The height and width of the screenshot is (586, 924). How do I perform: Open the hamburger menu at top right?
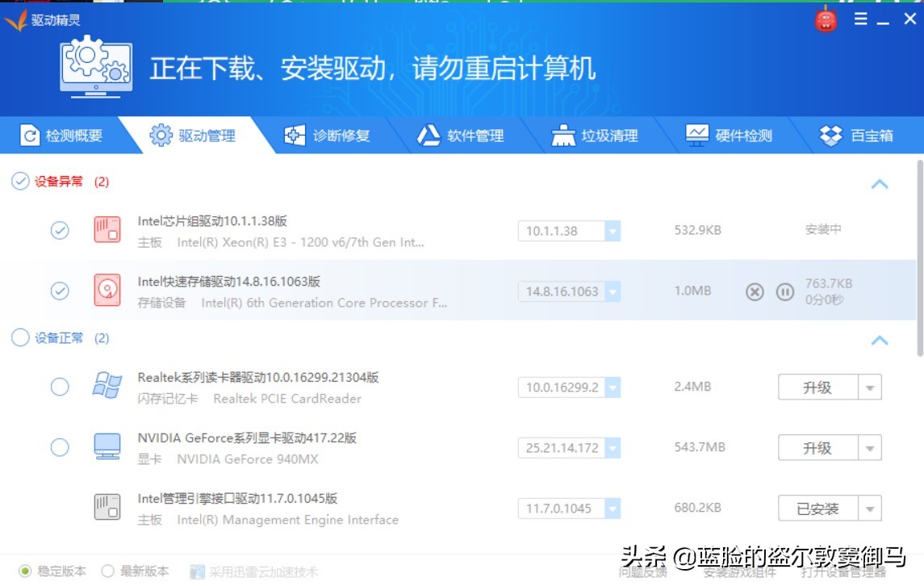[x=860, y=18]
